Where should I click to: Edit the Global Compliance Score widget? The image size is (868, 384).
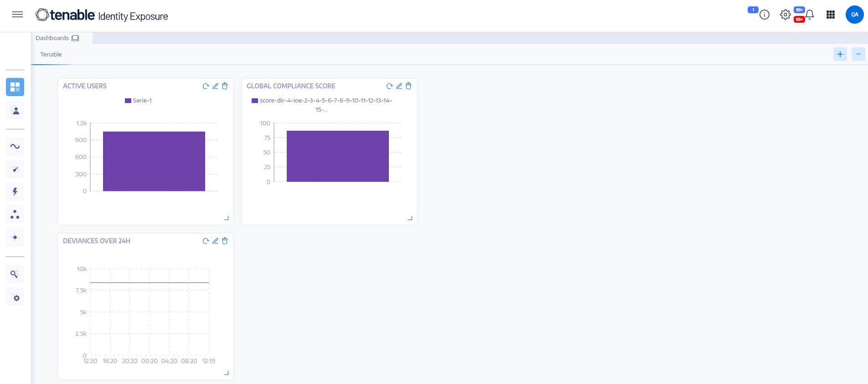[399, 86]
